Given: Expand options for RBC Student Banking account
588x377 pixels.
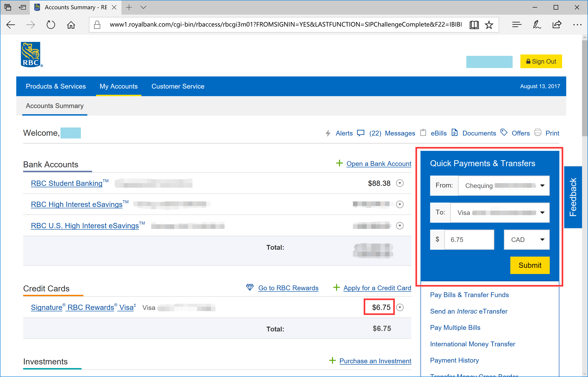Looking at the screenshot, I should point(400,183).
